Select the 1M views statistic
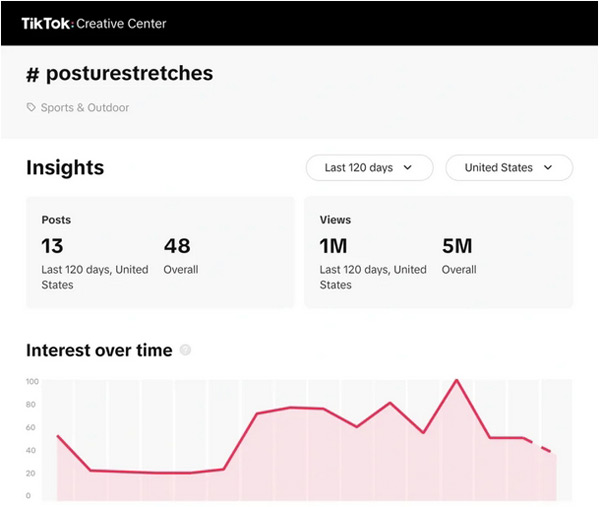Image resolution: width=600 pixels, height=507 pixels. click(x=334, y=246)
